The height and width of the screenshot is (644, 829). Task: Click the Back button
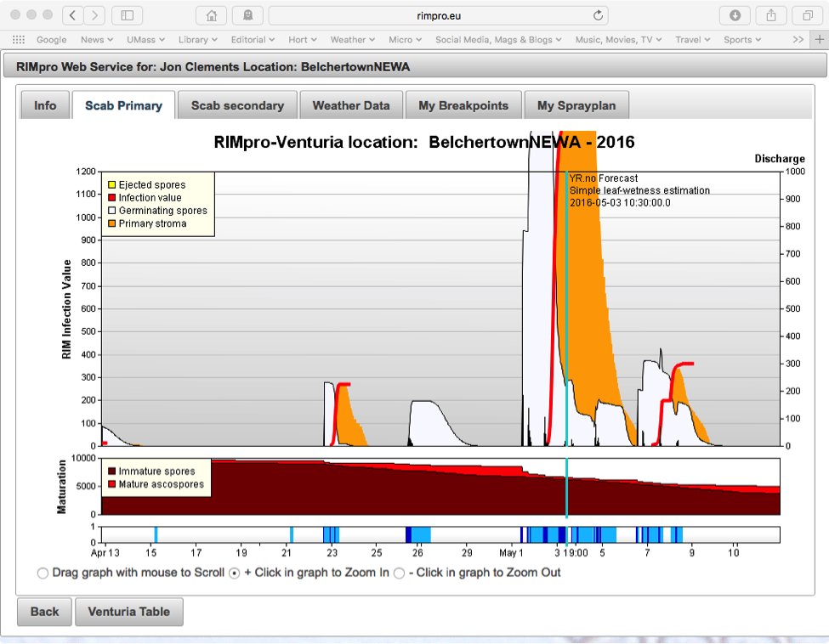pos(45,611)
